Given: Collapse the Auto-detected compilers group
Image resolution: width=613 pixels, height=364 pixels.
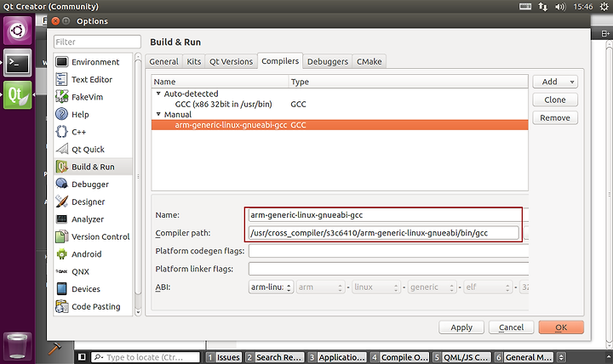Looking at the screenshot, I should pyautogui.click(x=158, y=94).
